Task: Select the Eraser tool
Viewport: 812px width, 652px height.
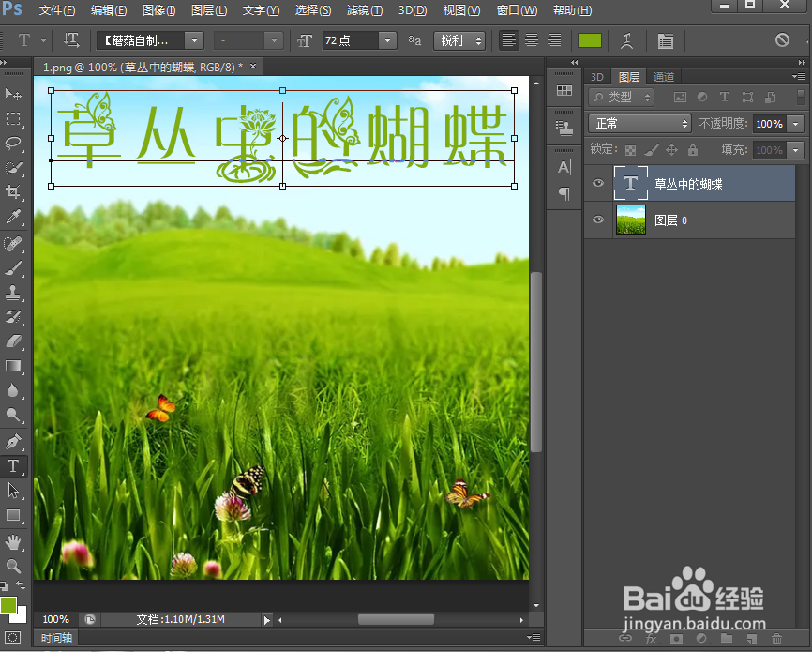Action: coord(13,341)
